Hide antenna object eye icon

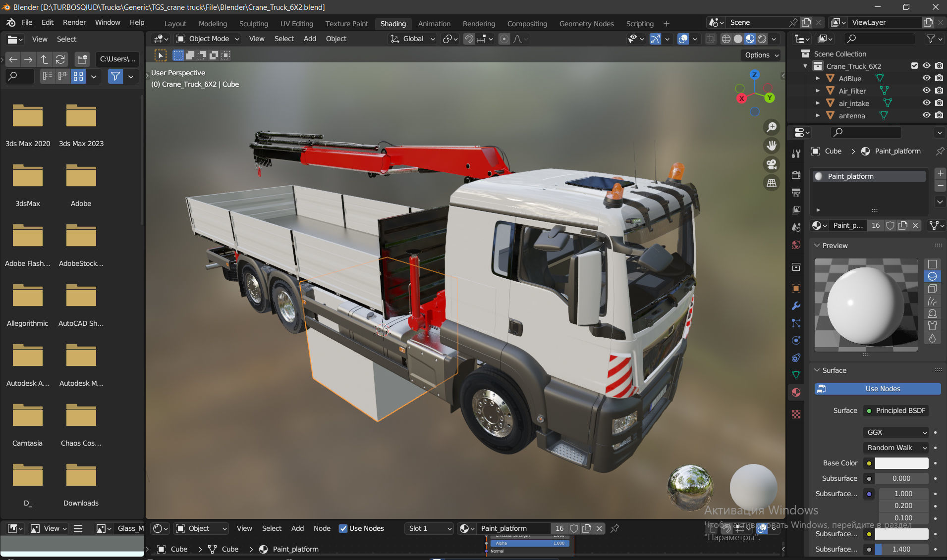[926, 115]
